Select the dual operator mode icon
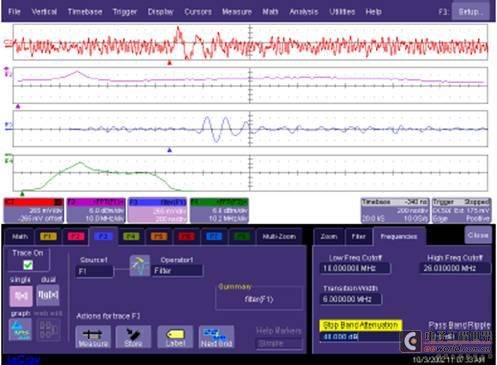The width and height of the screenshot is (497, 365). click(48, 295)
